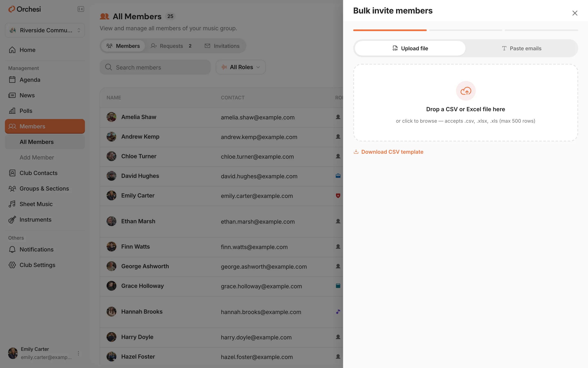Click Grace Holloway's calendar role icon
Screen dimensions: 588x368
[x=338, y=286]
